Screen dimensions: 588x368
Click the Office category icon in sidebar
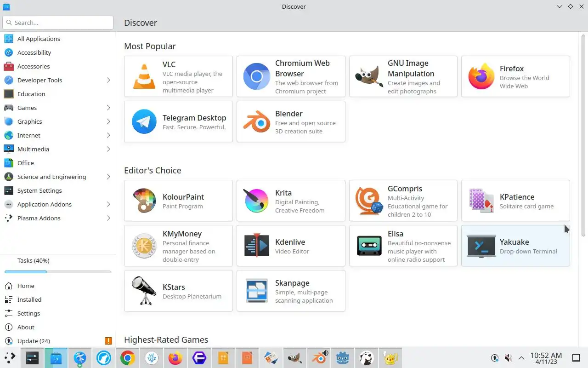[x=9, y=163]
